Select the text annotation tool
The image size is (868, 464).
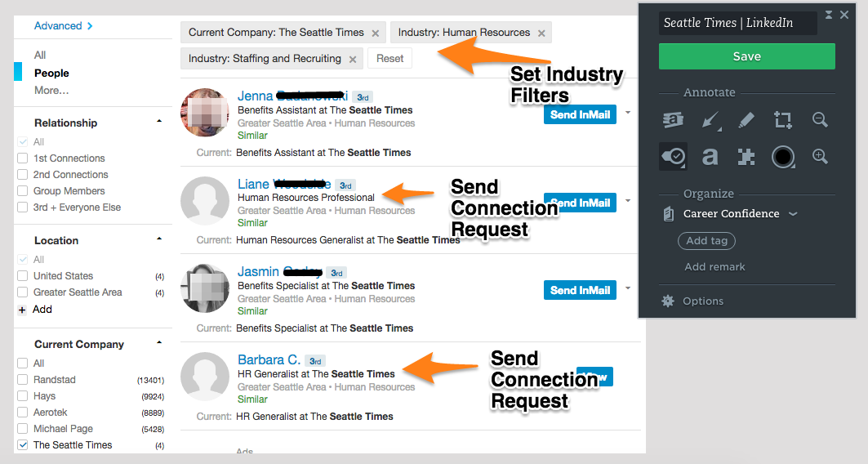pos(710,156)
